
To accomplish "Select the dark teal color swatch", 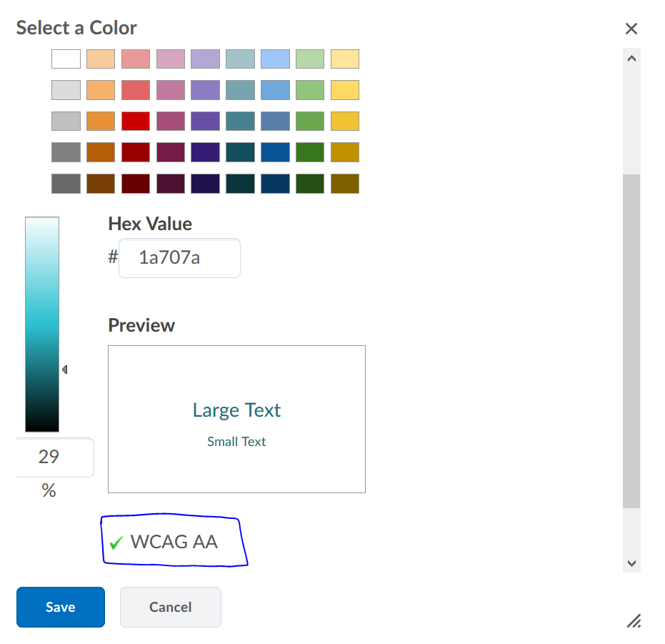I will pyautogui.click(x=240, y=152).
